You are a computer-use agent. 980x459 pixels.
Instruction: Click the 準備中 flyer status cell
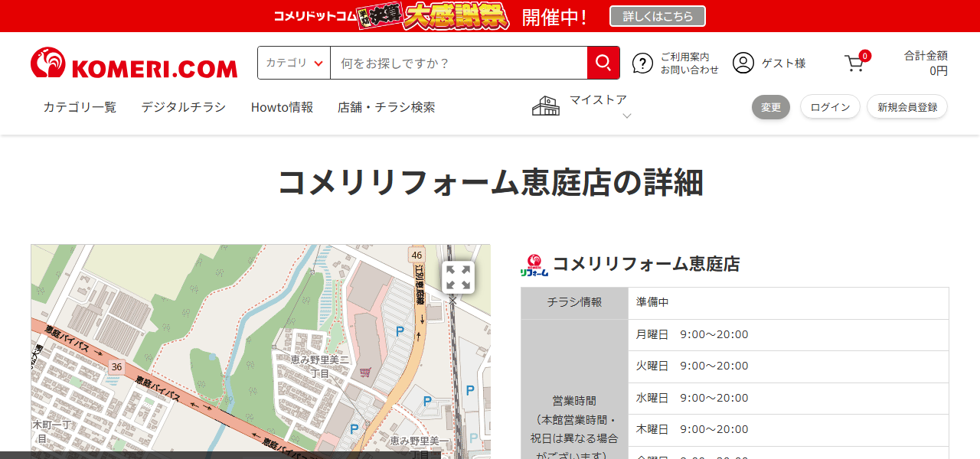[x=788, y=303]
